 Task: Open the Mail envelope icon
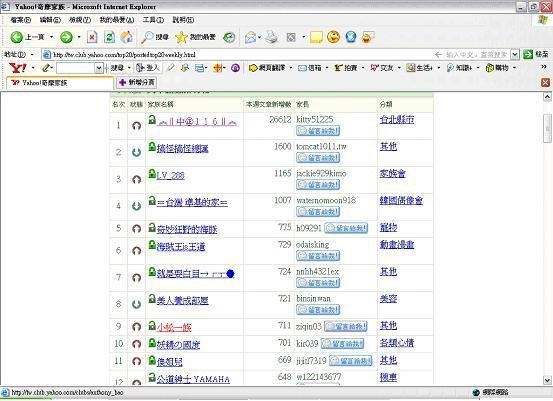(250, 37)
